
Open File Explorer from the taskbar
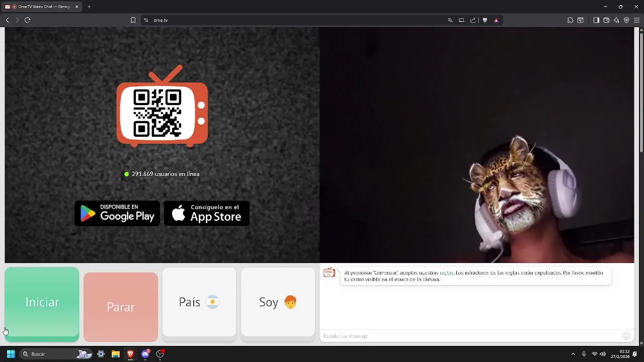pos(115,354)
